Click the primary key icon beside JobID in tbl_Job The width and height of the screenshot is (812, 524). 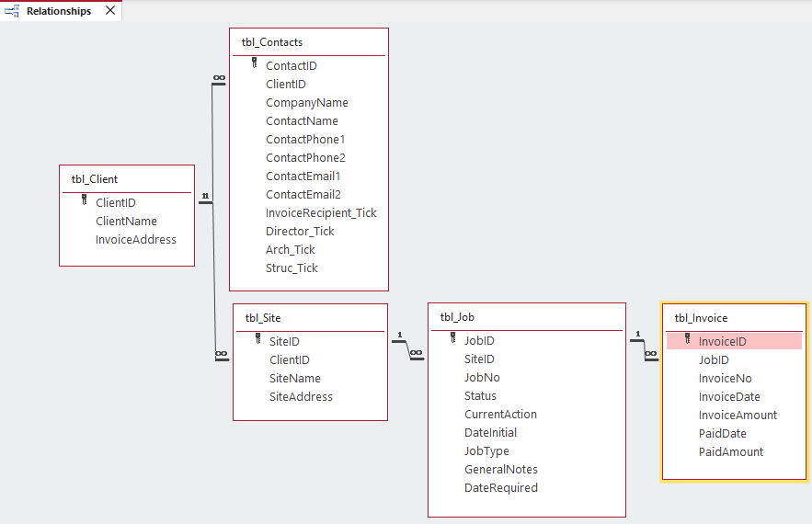click(x=452, y=339)
